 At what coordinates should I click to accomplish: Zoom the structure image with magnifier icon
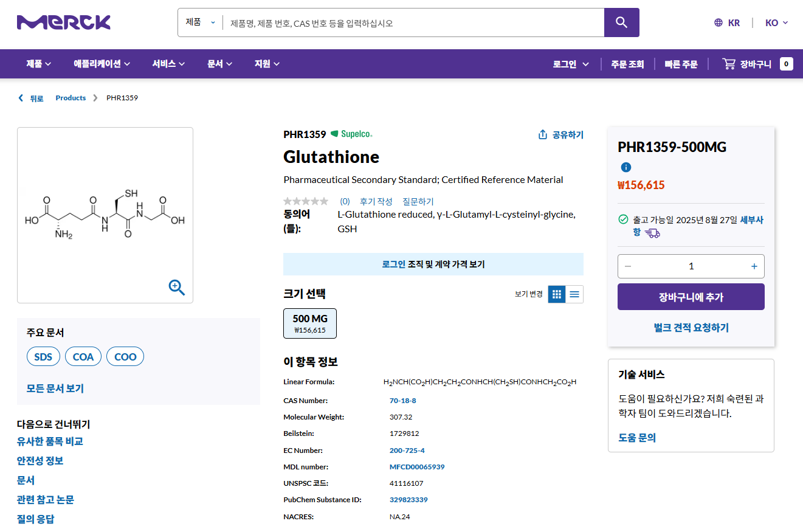(177, 287)
